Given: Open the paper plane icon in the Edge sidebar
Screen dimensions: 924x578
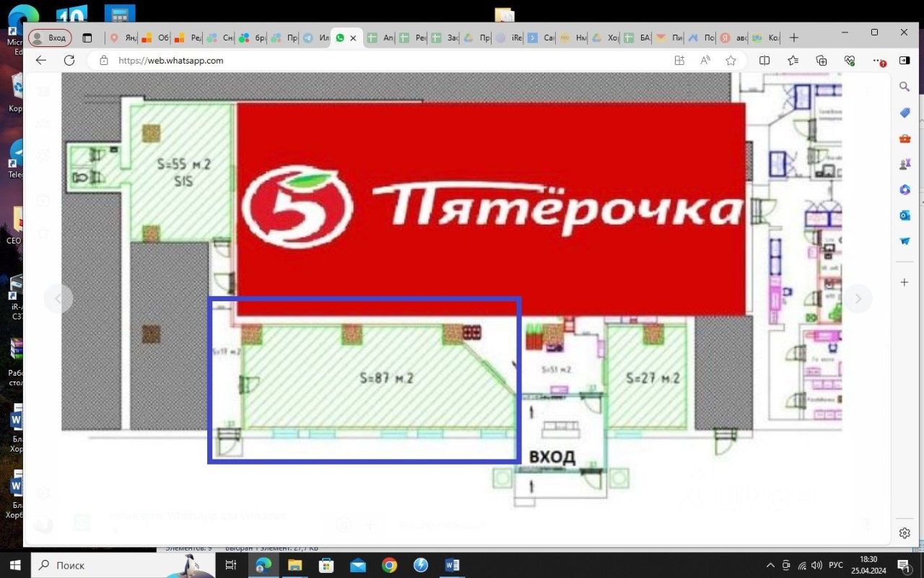Looking at the screenshot, I should [905, 241].
